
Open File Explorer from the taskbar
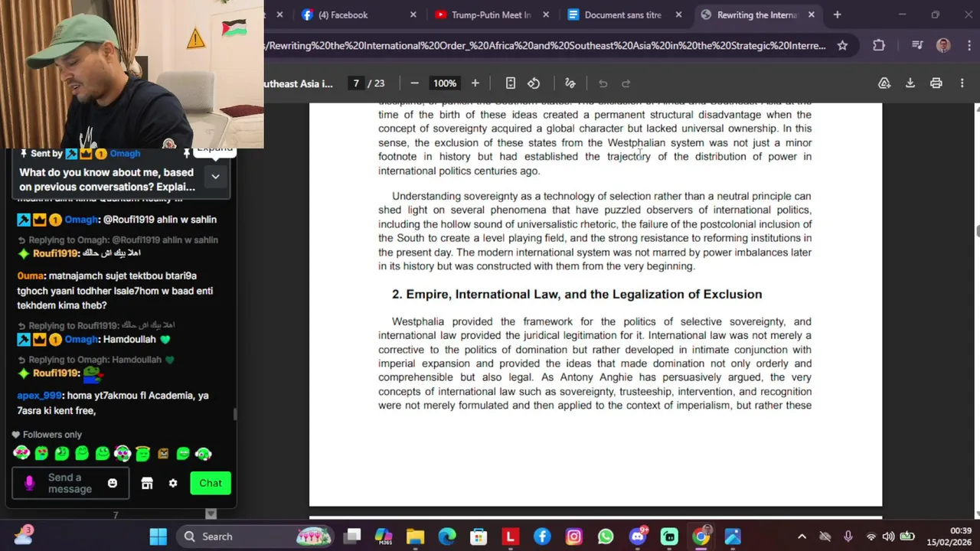point(415,536)
